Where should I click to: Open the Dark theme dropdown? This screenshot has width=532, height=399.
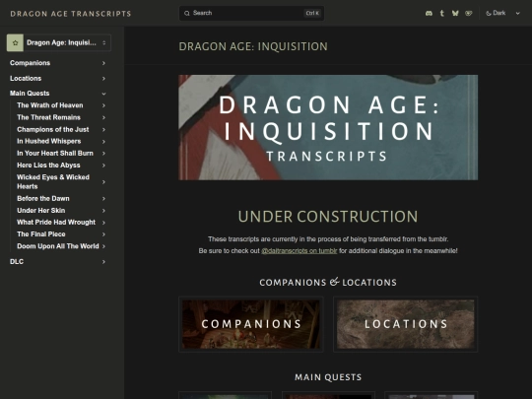point(502,13)
